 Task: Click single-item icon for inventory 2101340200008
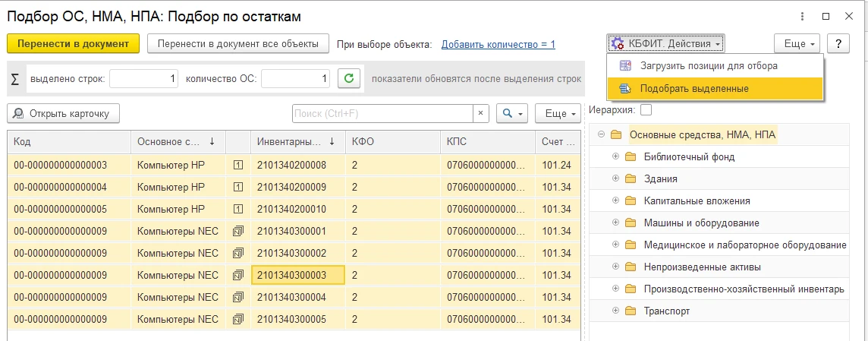click(238, 166)
